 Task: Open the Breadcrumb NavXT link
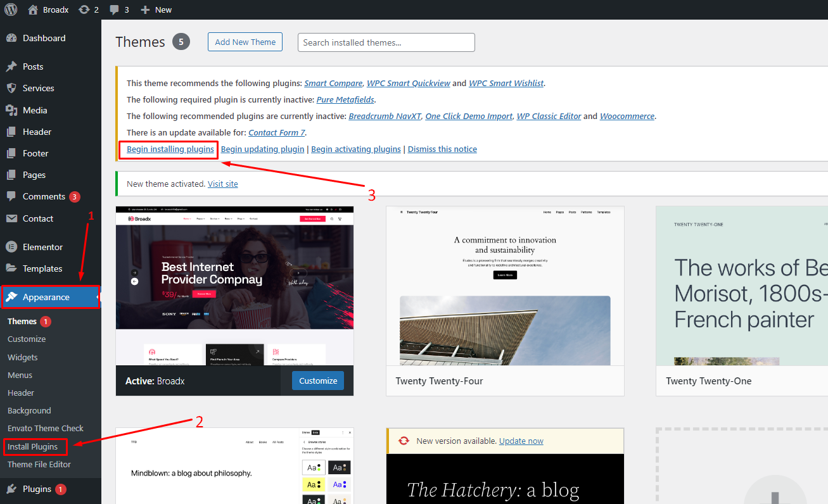pos(385,116)
